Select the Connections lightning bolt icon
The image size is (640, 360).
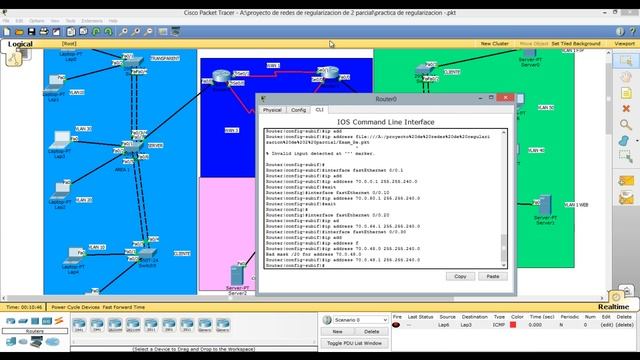point(59,321)
